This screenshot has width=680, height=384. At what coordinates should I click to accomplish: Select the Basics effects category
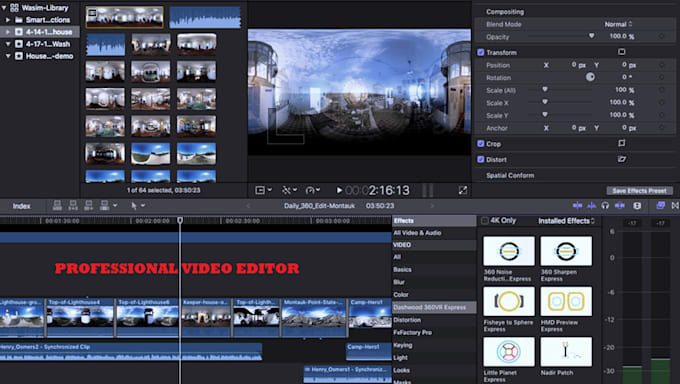(434, 269)
